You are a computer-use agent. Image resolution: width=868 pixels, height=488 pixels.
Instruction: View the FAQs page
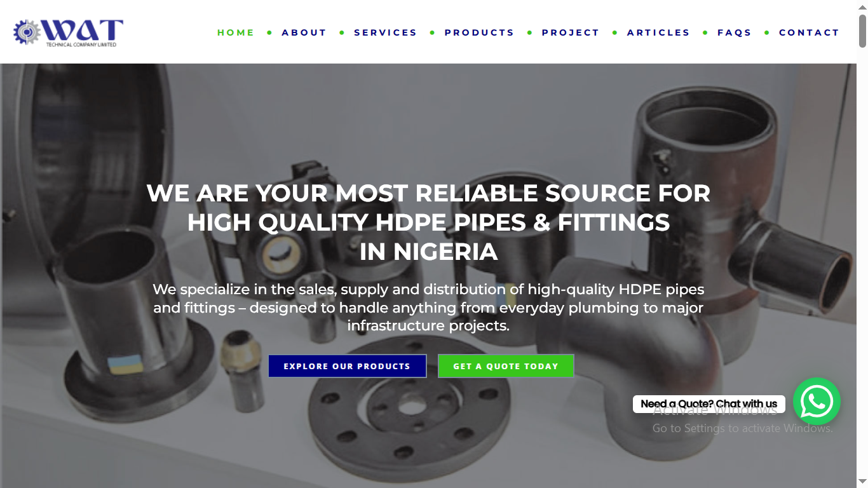[735, 32]
